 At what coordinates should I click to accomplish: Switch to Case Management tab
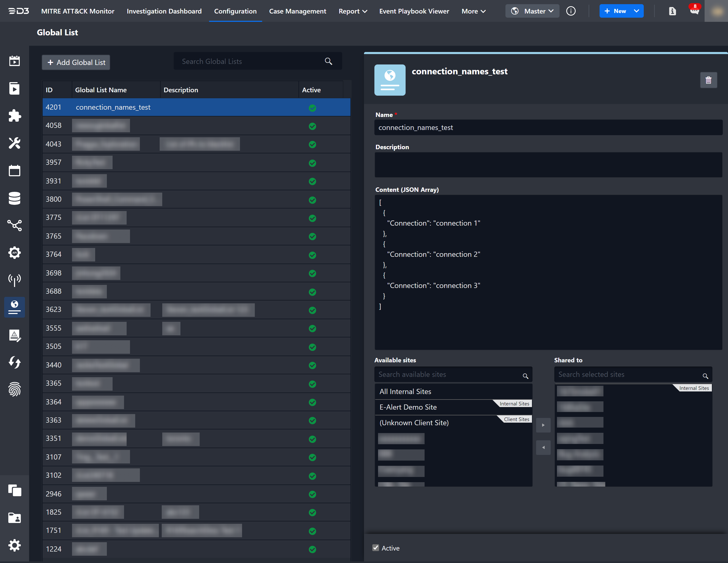[x=297, y=11]
